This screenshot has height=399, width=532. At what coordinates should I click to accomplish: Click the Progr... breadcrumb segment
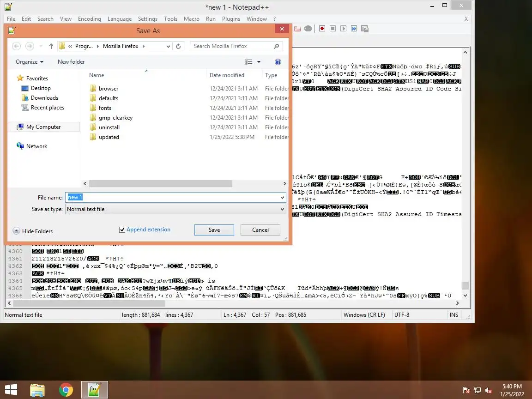click(84, 46)
